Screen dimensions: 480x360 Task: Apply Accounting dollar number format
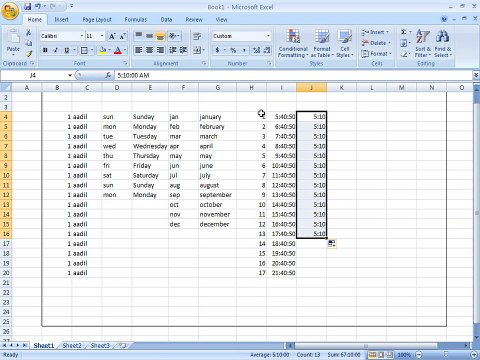pos(218,50)
